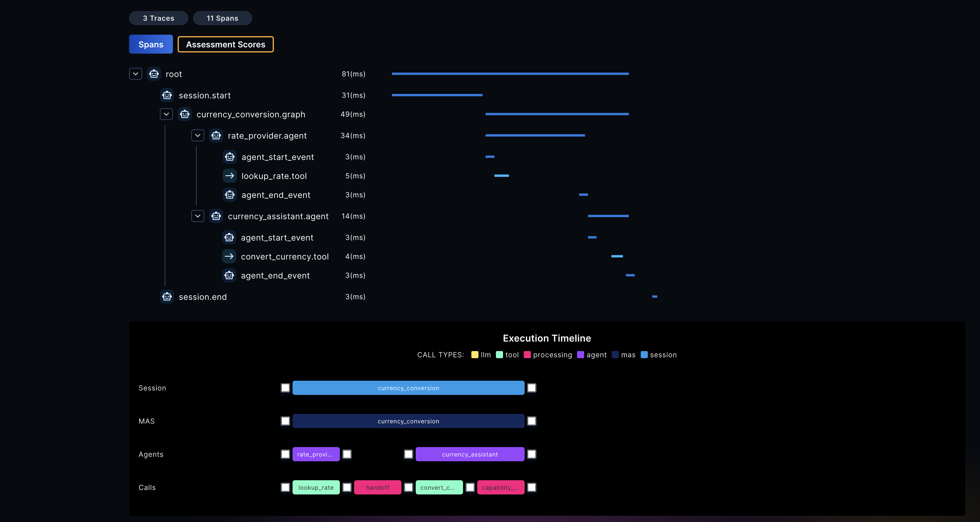The image size is (980, 522).
Task: Select the session.start span row
Action: pyautogui.click(x=263, y=95)
